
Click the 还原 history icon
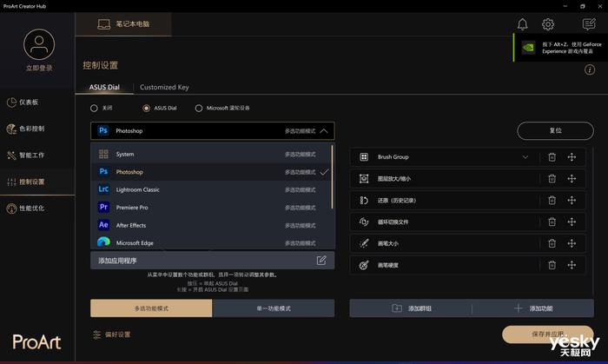pyautogui.click(x=364, y=201)
